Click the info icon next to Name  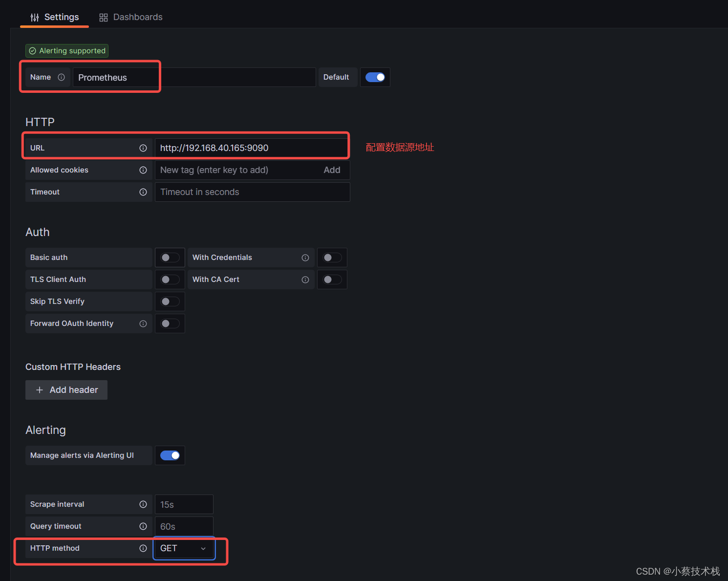coord(61,77)
